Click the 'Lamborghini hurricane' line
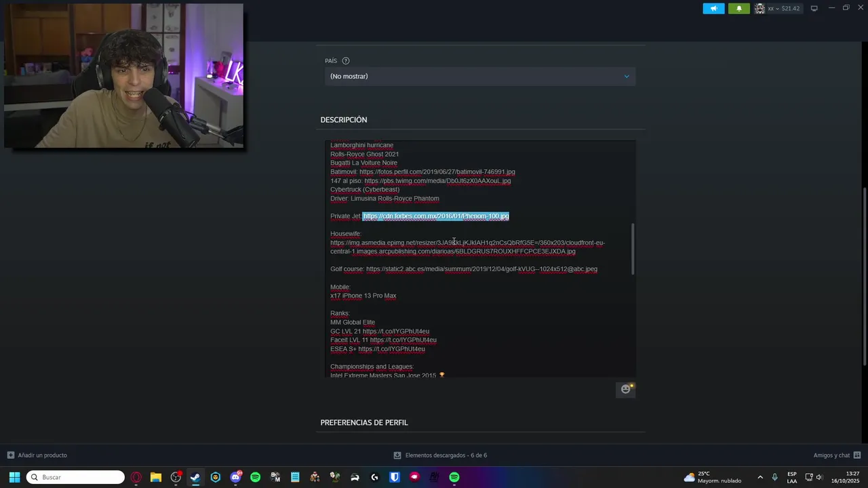868x488 pixels. point(361,146)
